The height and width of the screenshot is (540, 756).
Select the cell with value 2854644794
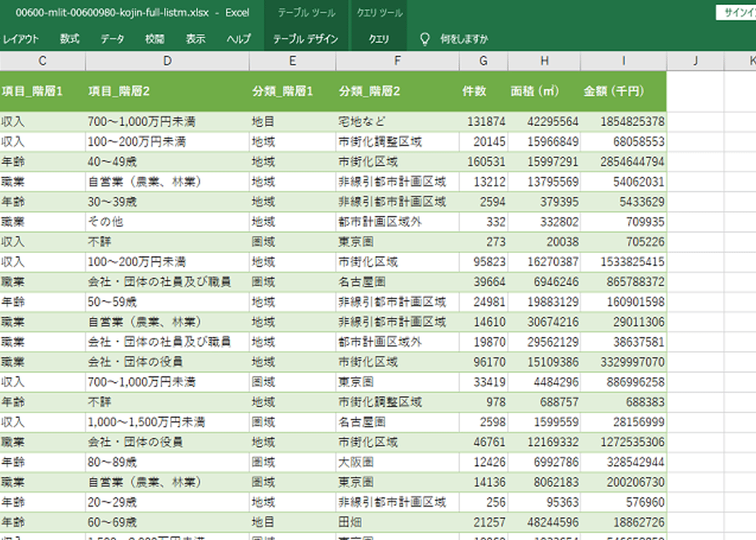[624, 161]
